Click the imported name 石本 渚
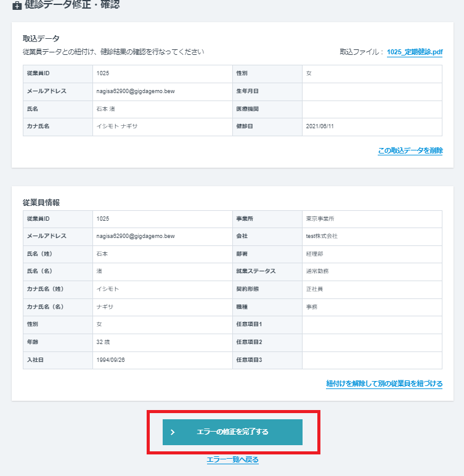Viewport: 464px width, 476px height. pyautogui.click(x=105, y=109)
